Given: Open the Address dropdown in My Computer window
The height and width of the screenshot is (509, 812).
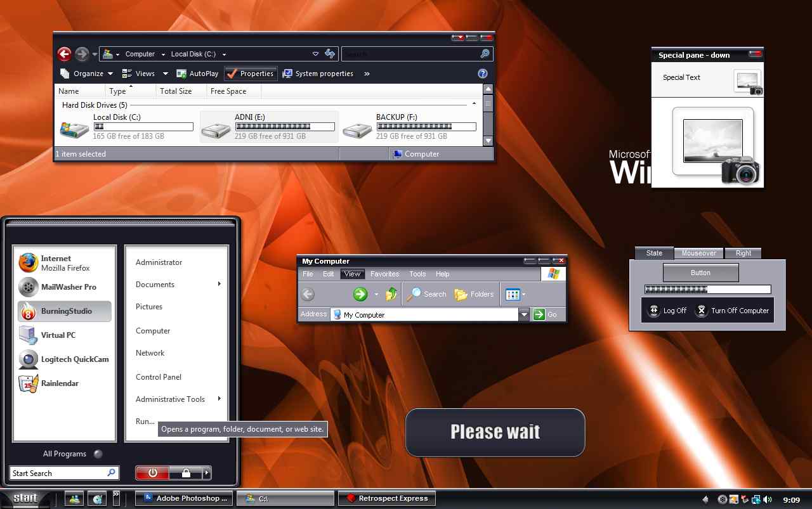Looking at the screenshot, I should point(524,314).
